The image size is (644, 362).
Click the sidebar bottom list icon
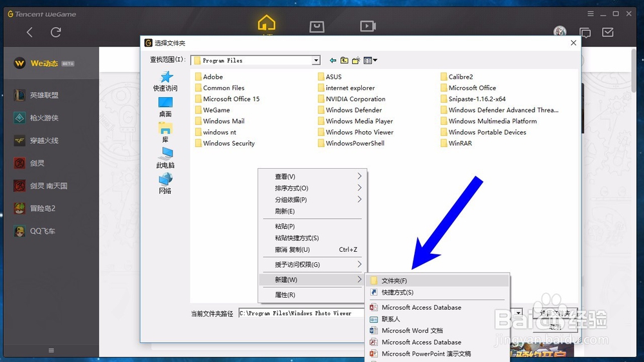point(52,350)
